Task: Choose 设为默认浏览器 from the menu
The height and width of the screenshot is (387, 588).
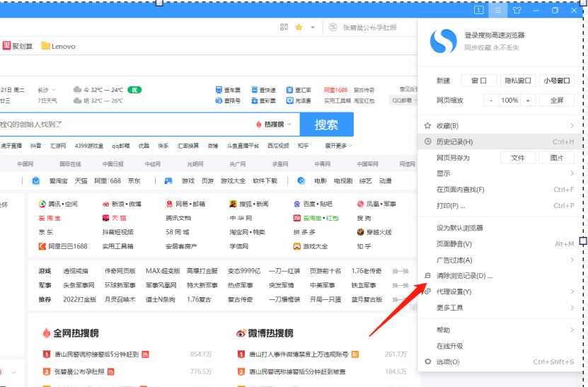Action: point(460,228)
